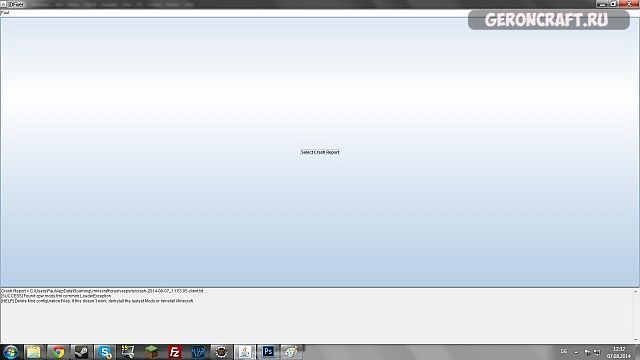This screenshot has height=360, width=640.
Task: Click the monitor tool taskbar icon
Action: coord(128,352)
